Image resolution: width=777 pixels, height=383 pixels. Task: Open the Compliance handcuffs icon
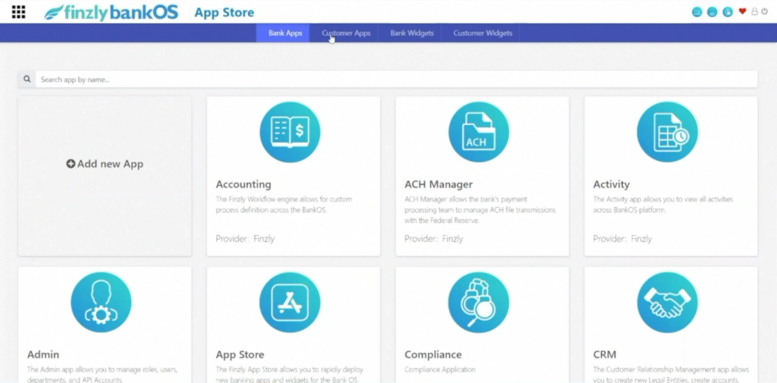pyautogui.click(x=479, y=302)
